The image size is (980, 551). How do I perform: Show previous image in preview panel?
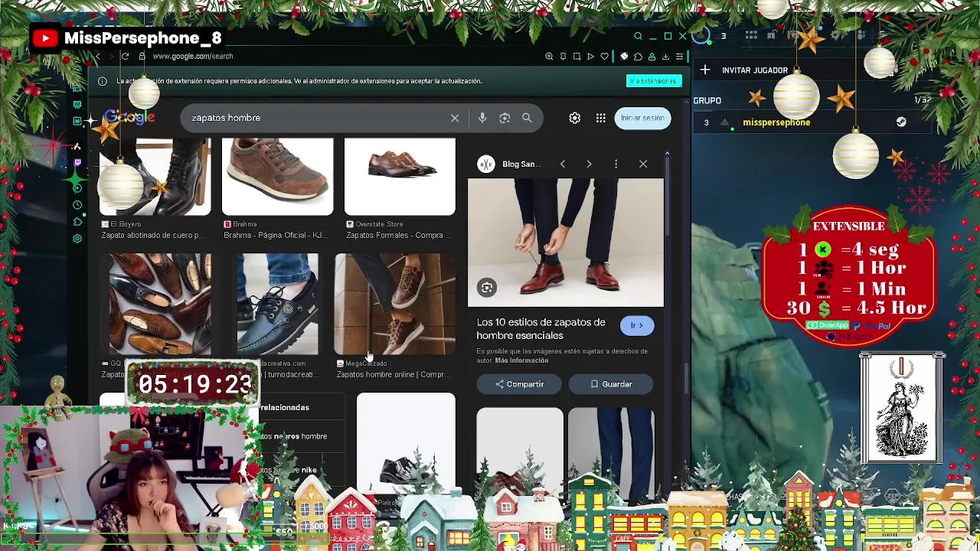(563, 164)
